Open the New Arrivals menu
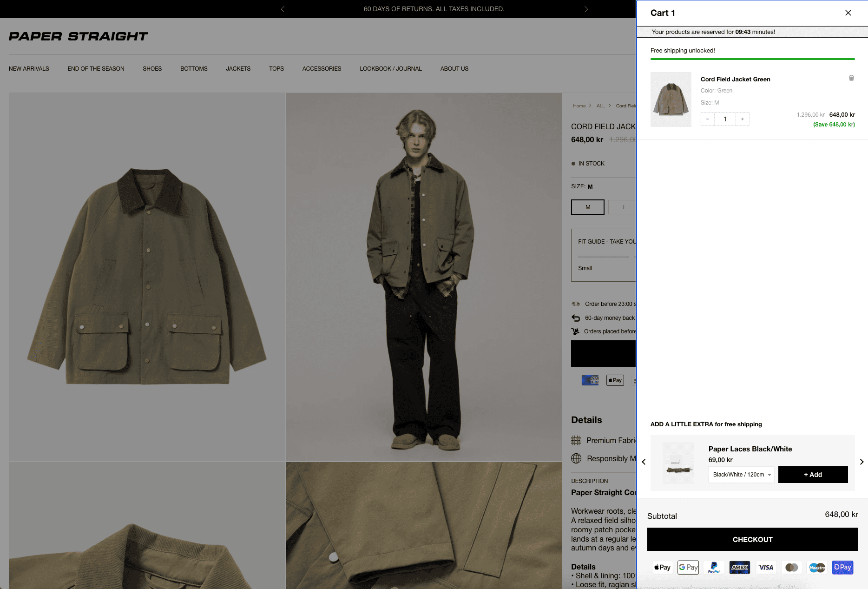The image size is (868, 589). click(x=29, y=69)
